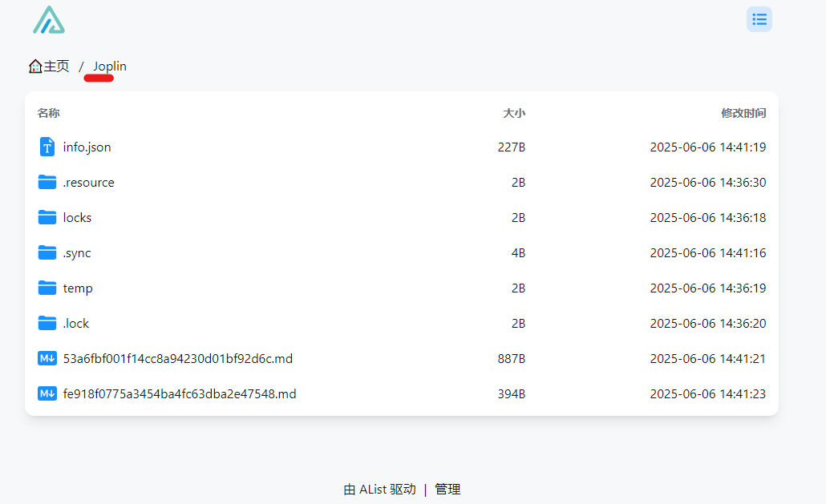Click the .sync folder icon
The height and width of the screenshot is (504, 826).
[47, 252]
